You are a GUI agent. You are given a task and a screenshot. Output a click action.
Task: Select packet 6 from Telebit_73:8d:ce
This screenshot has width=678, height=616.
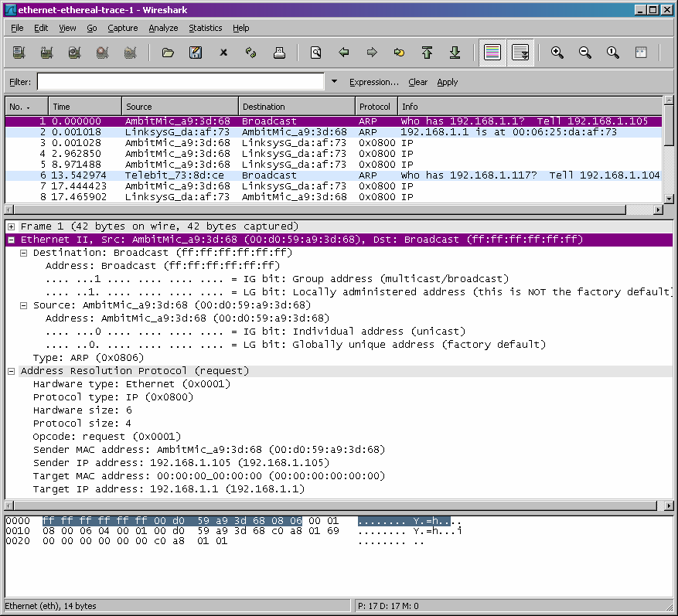[x=333, y=175]
